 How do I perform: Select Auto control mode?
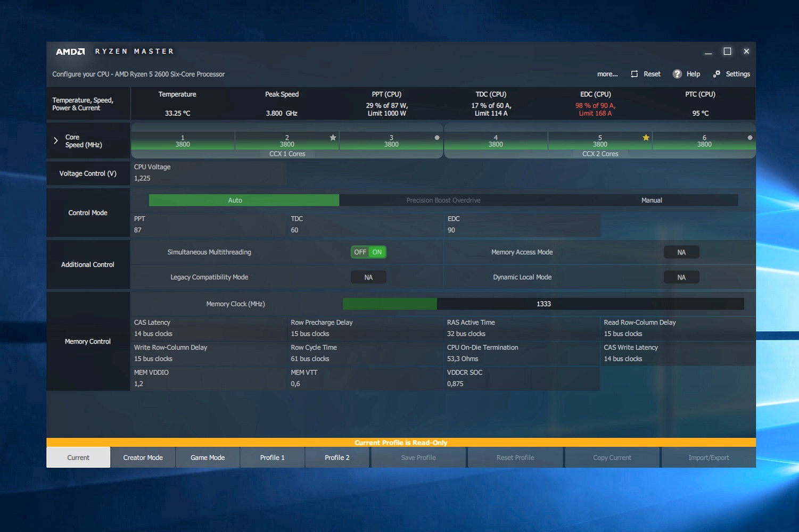244,200
